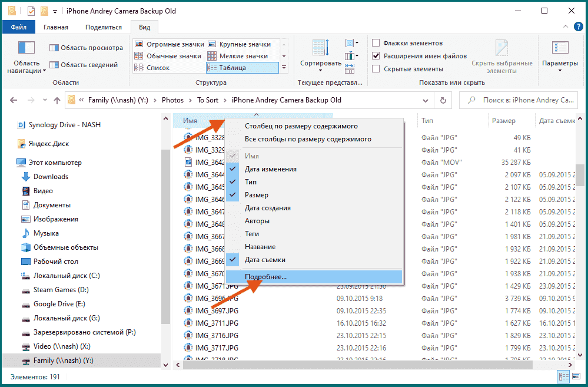The image size is (588, 387).
Task: Click the Размер column header
Action: [x=504, y=121]
